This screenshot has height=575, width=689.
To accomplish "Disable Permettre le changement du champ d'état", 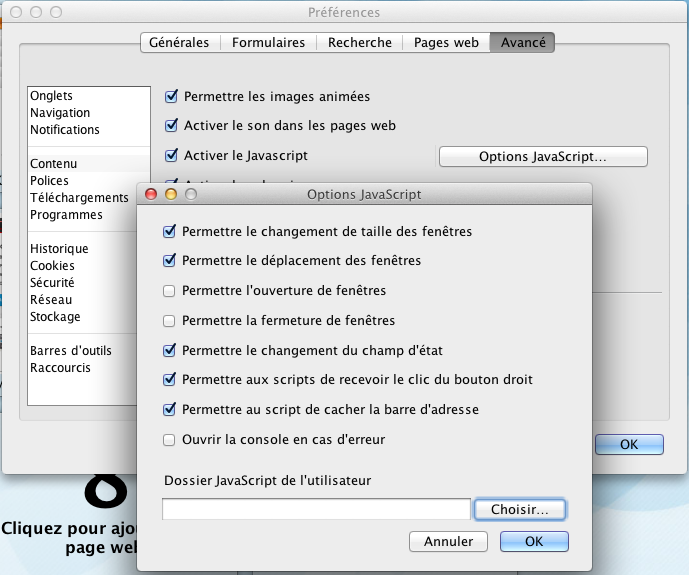I will (x=169, y=351).
